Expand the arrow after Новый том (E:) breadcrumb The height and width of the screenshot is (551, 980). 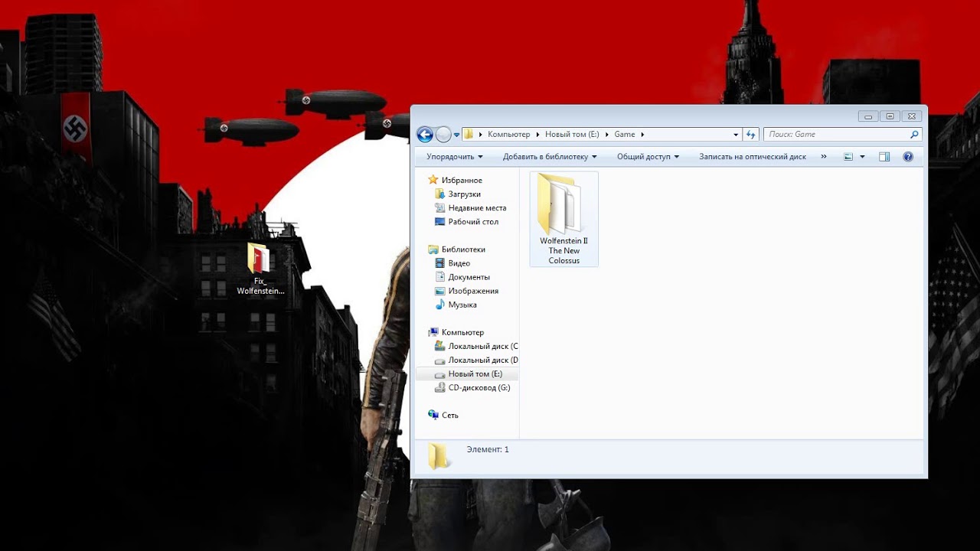click(606, 134)
